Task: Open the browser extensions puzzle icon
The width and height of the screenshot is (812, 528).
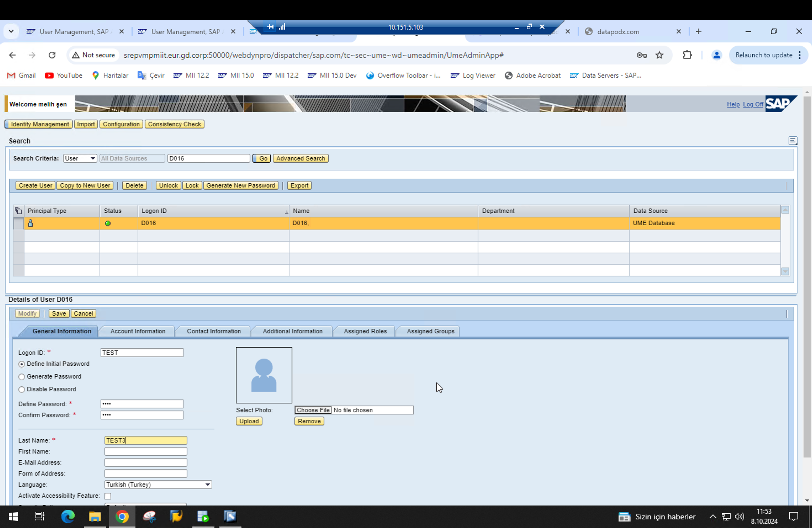Action: [687, 55]
